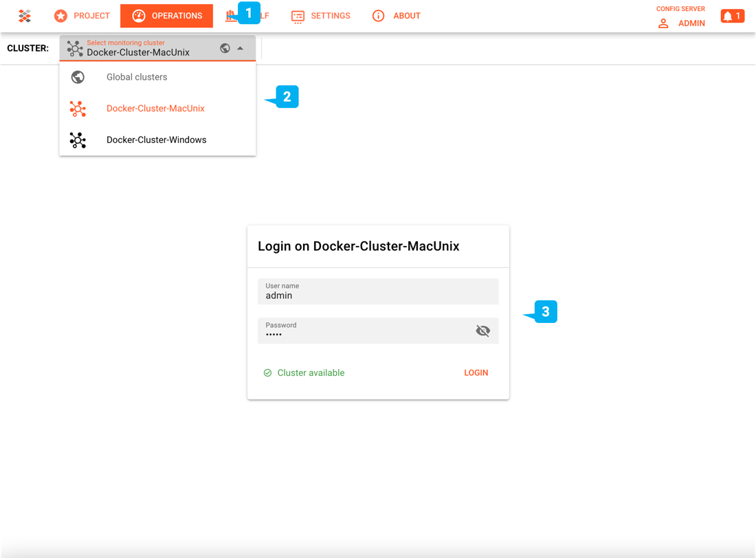Click the SETTINGS card icon
Image resolution: width=756 pixels, height=558 pixels.
click(298, 15)
